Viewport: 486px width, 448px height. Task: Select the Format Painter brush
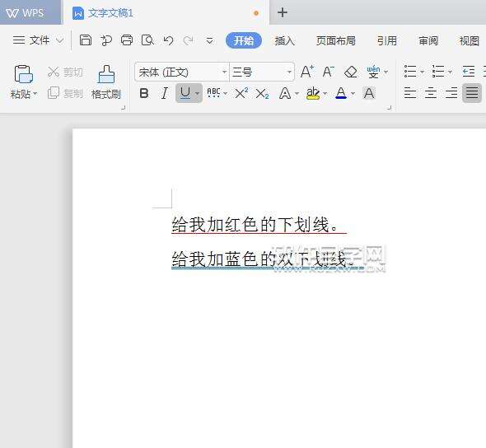[x=106, y=82]
